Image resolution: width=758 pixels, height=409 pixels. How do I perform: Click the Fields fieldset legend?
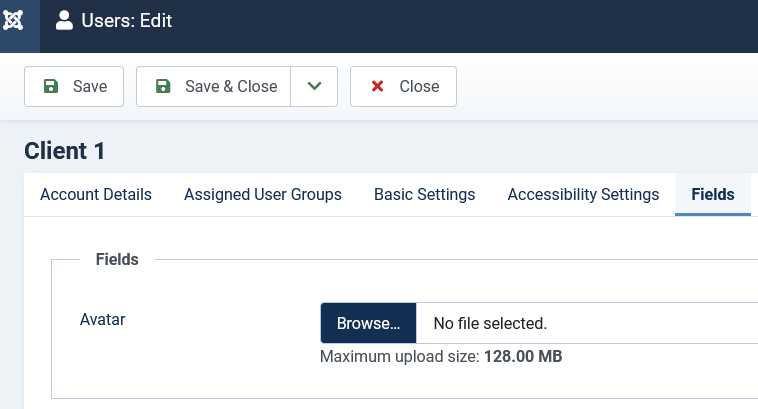[117, 259]
